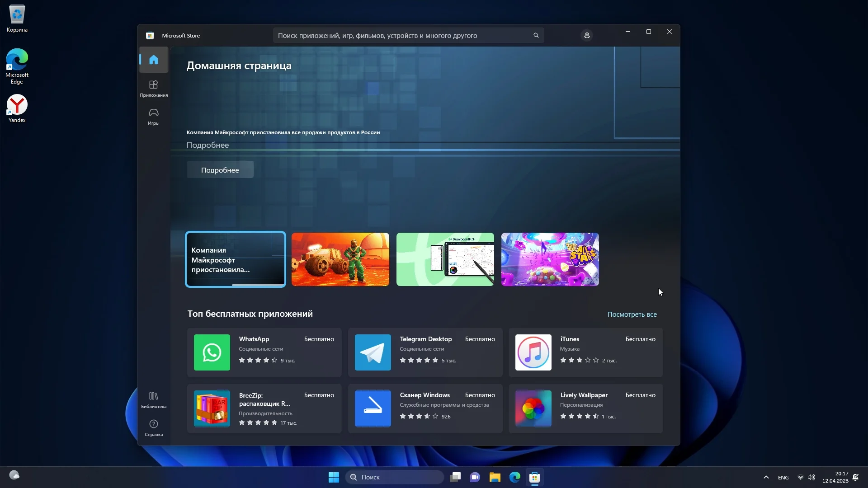Image resolution: width=868 pixels, height=488 pixels.
Task: Open the Приложения section in sidebar
Action: (x=154, y=89)
